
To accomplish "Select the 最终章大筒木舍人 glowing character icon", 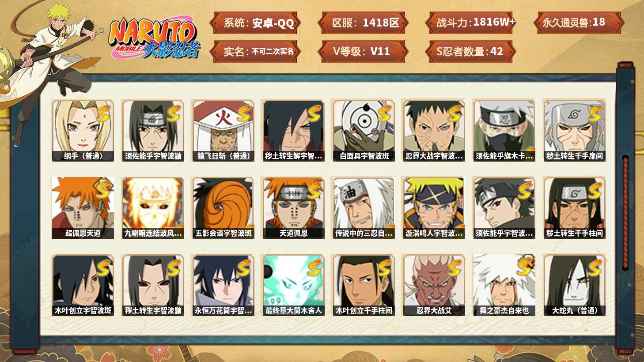I will (x=293, y=285).
